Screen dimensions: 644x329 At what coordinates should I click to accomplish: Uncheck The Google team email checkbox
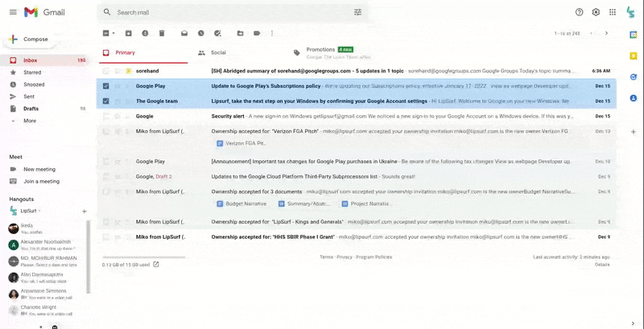point(106,101)
